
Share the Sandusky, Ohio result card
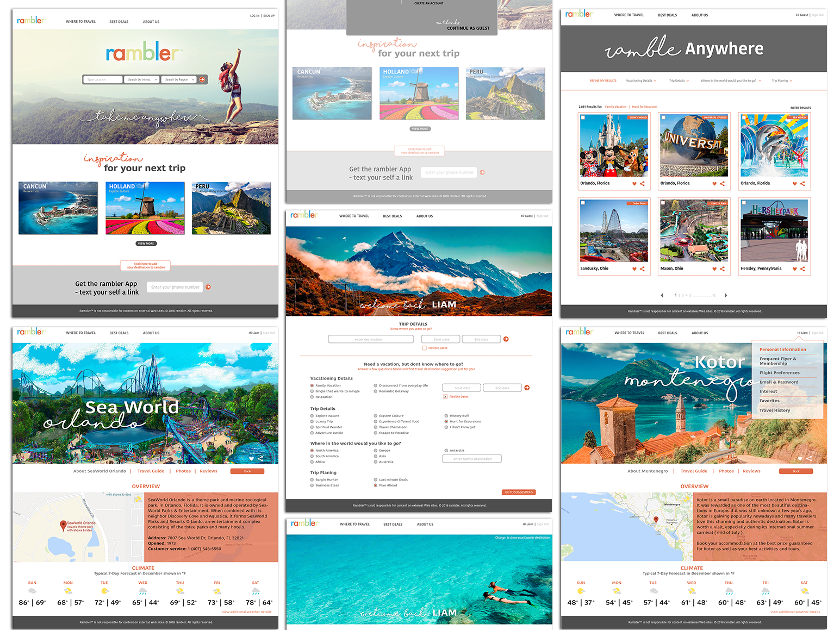coord(642,269)
